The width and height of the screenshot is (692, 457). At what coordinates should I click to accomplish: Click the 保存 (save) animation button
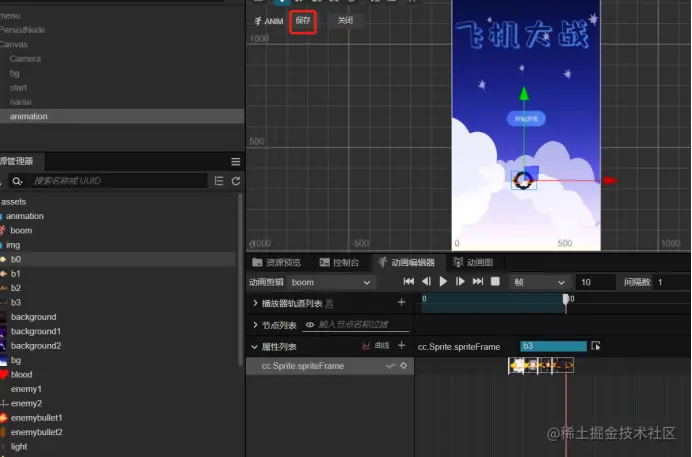coord(303,21)
